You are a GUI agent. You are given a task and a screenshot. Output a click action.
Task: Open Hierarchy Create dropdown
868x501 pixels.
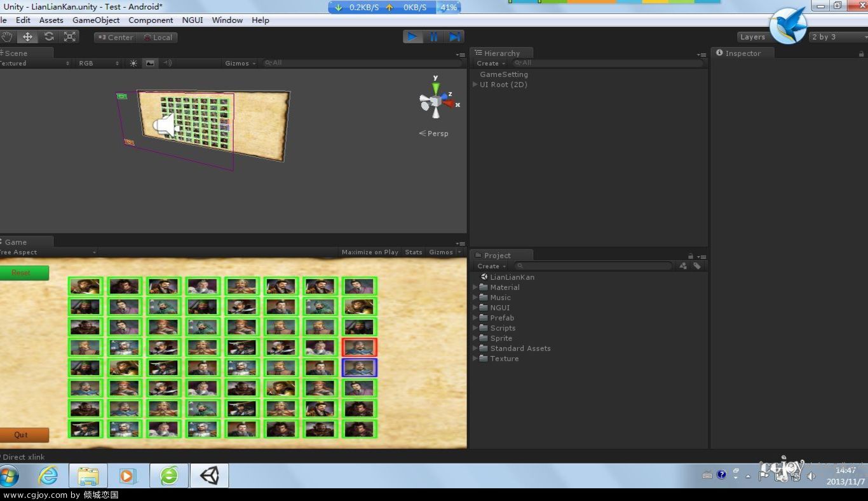click(491, 63)
